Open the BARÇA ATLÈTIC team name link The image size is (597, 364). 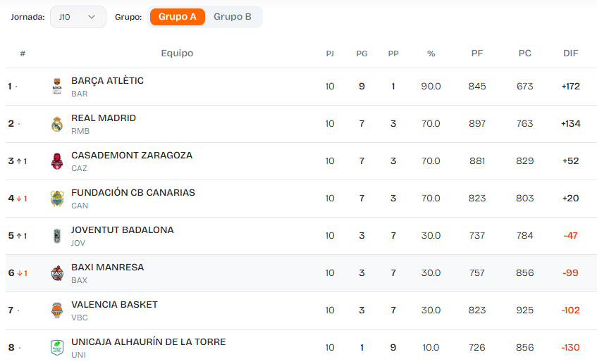107,81
